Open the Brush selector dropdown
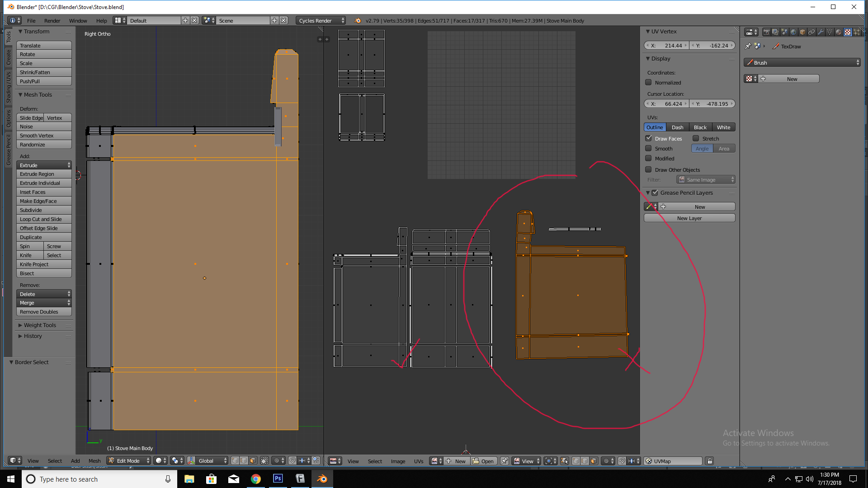Viewport: 868px width, 488px height. click(802, 62)
